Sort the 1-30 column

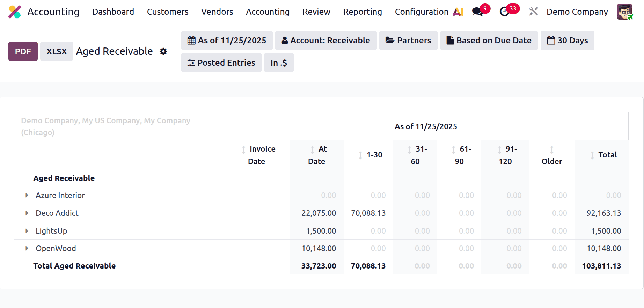(360, 155)
